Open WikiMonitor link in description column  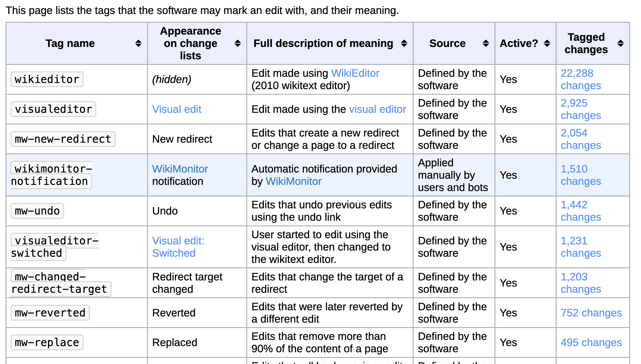pos(293,181)
